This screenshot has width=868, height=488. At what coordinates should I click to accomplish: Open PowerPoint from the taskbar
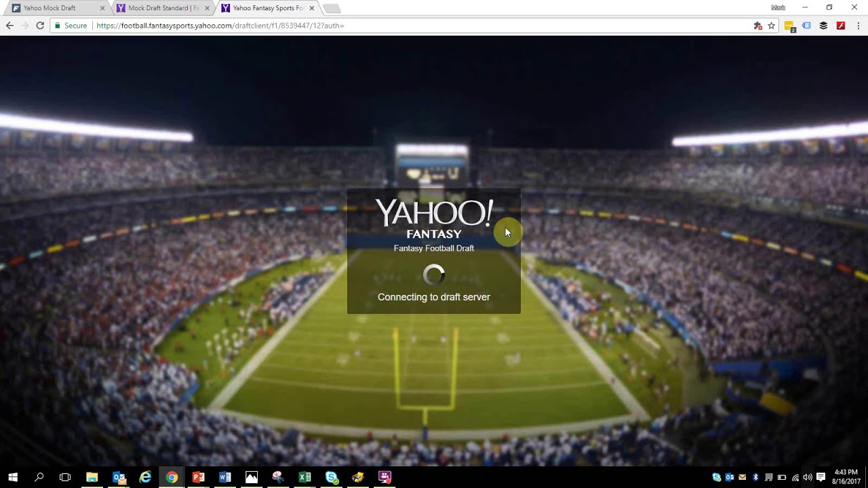coord(198,477)
